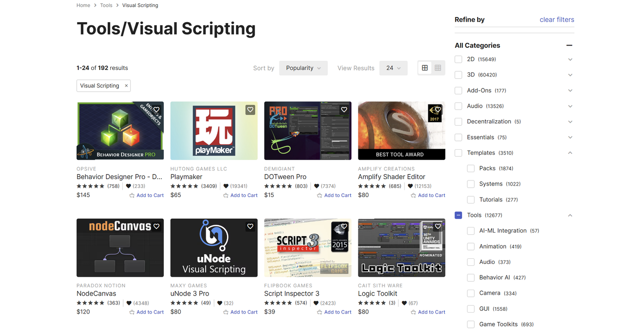This screenshot has width=644, height=332.
Task: Check the Essentials checkbox
Action: (458, 137)
